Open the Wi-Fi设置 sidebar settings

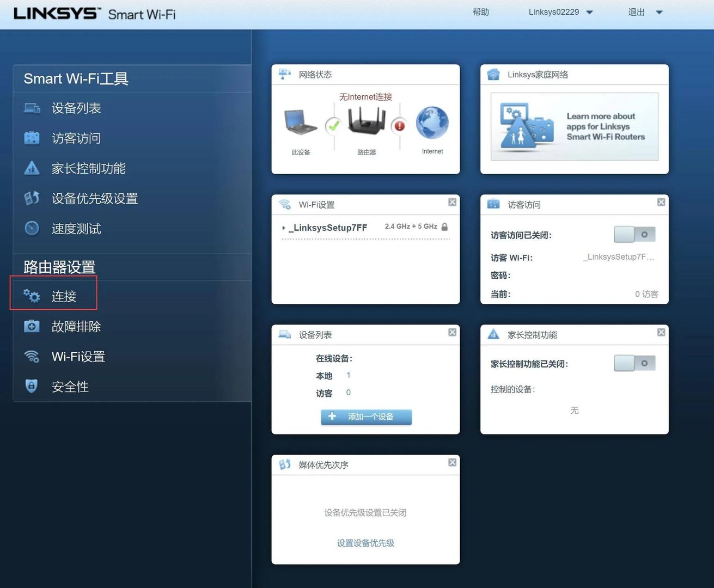point(77,356)
